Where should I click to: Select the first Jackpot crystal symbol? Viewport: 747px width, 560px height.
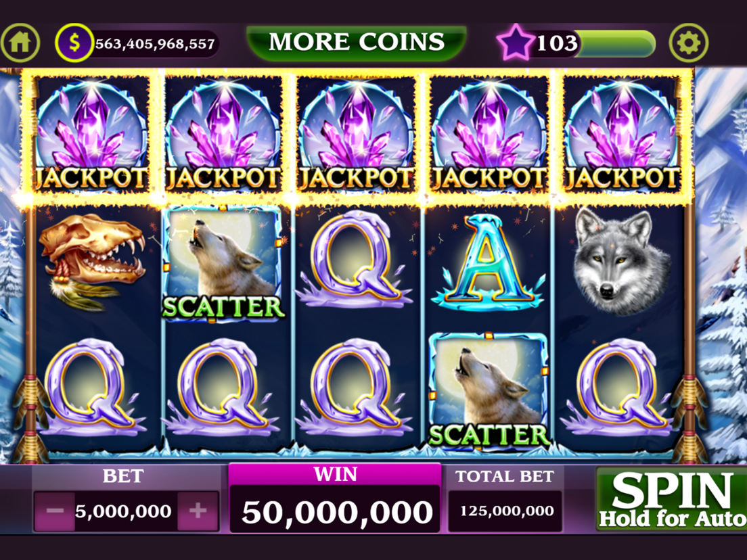point(91,135)
